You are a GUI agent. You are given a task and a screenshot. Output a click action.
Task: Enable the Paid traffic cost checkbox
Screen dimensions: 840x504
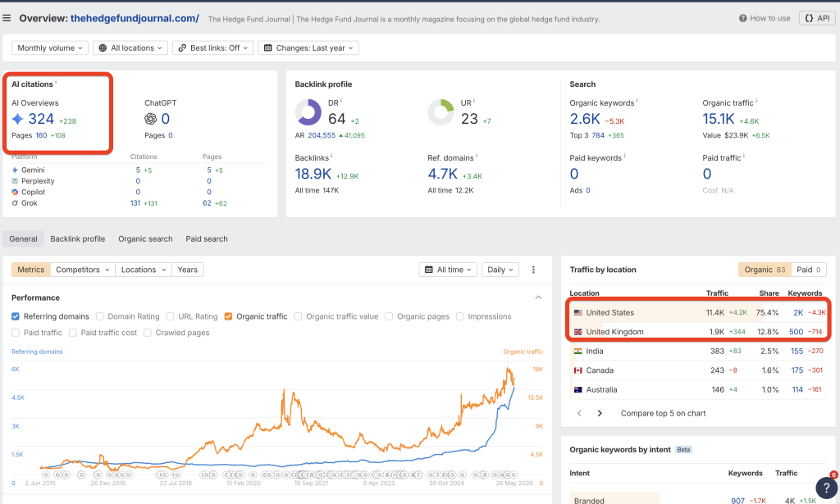(x=73, y=333)
